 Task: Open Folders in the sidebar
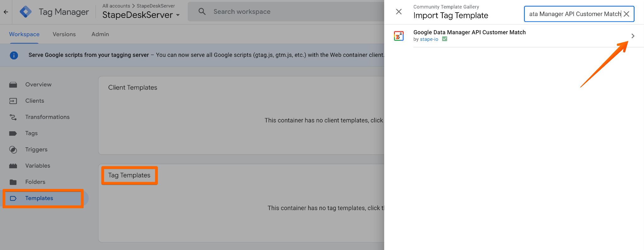35,182
